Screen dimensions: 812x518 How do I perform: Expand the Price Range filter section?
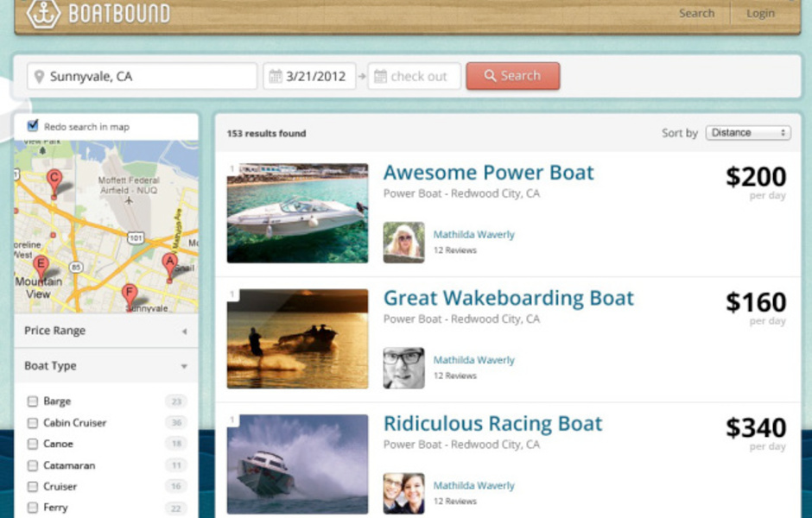(106, 331)
